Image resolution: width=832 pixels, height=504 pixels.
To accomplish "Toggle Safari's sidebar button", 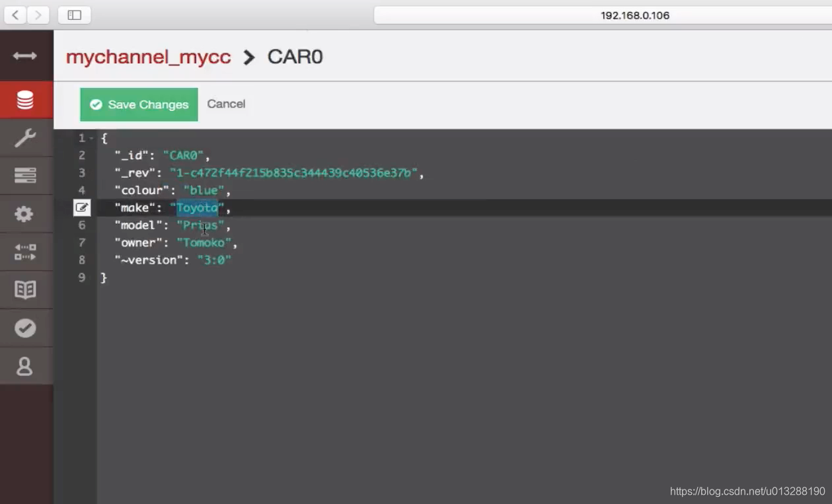I will coord(74,15).
